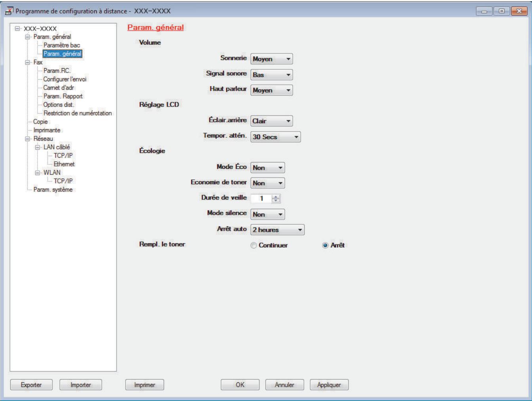Click the Réglage LCD section label
This screenshot has width=532, height=401.
coord(159,105)
